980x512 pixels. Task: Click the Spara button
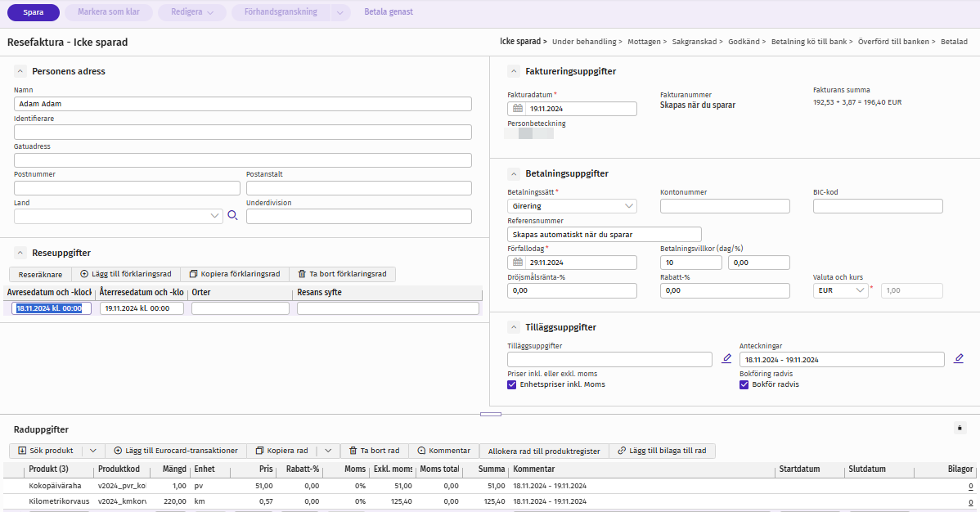[x=33, y=12]
